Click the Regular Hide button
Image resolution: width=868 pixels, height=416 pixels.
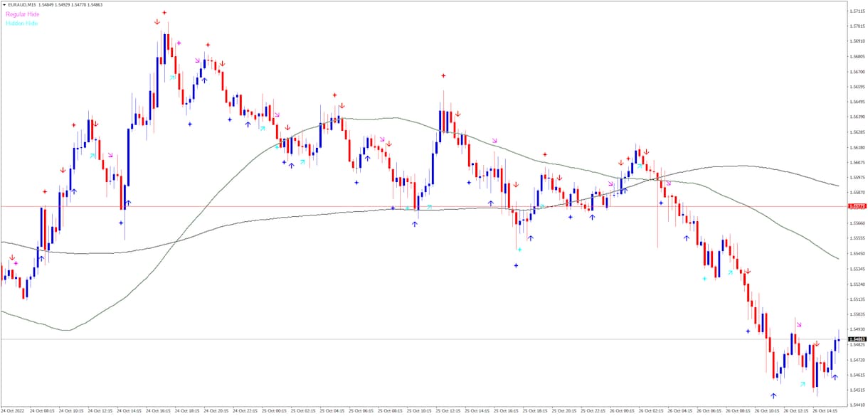click(x=23, y=14)
